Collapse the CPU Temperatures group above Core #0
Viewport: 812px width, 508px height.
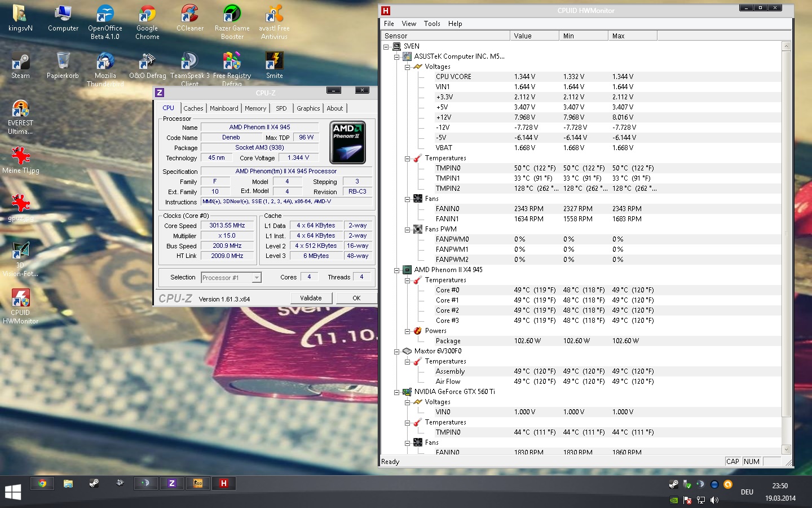click(407, 280)
